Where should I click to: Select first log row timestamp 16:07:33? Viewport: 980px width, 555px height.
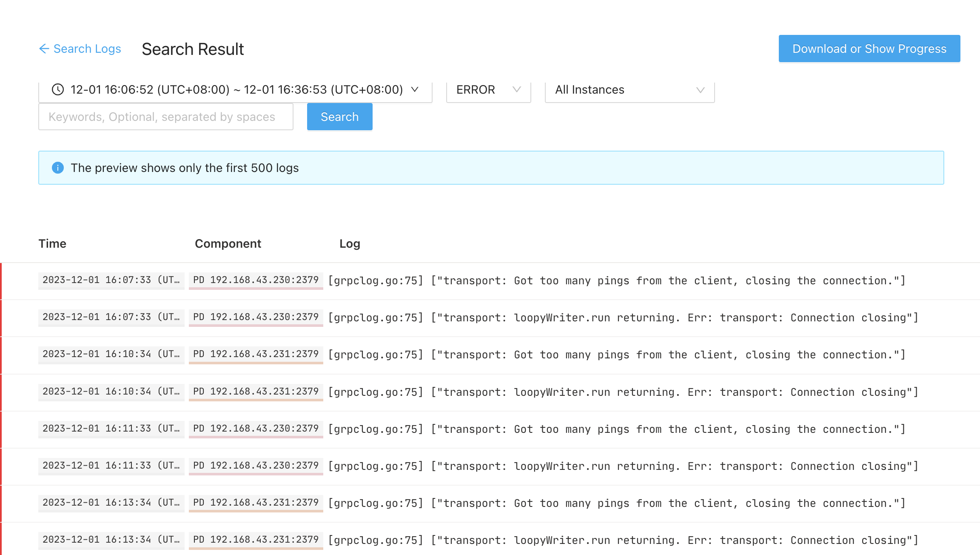pyautogui.click(x=111, y=280)
